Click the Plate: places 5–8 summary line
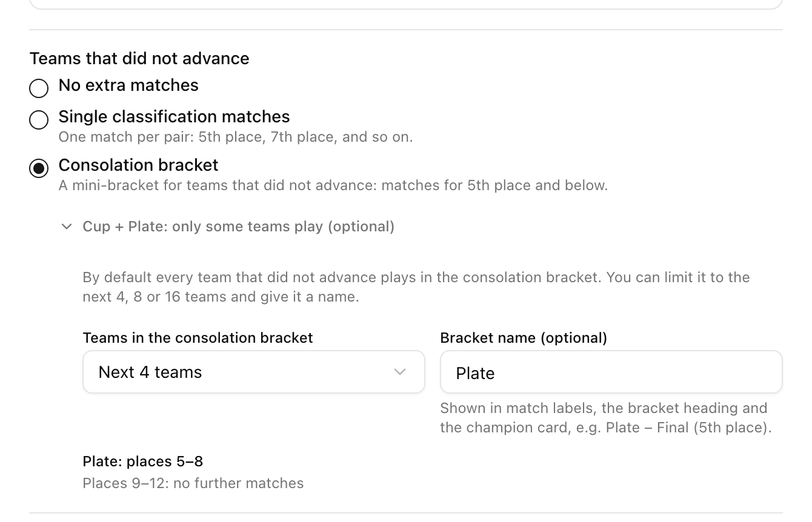 [x=142, y=461]
